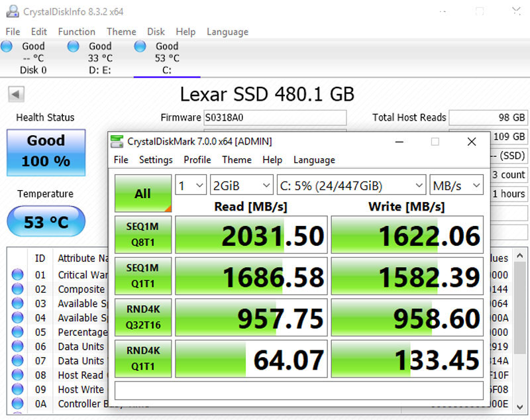This screenshot has height=420, width=530.
Task: Run the SEQ1M Q8T1 test
Action: point(142,235)
